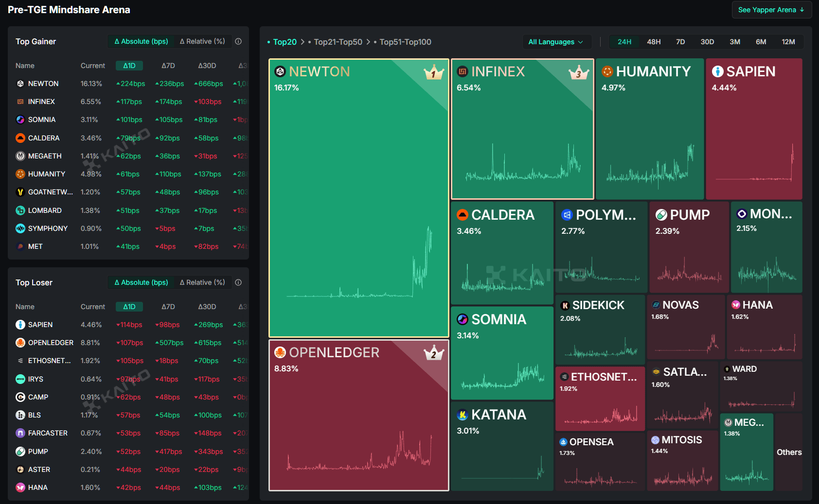The image size is (819, 504).
Task: Click NEWTON's 16.13% current value
Action: coord(91,84)
